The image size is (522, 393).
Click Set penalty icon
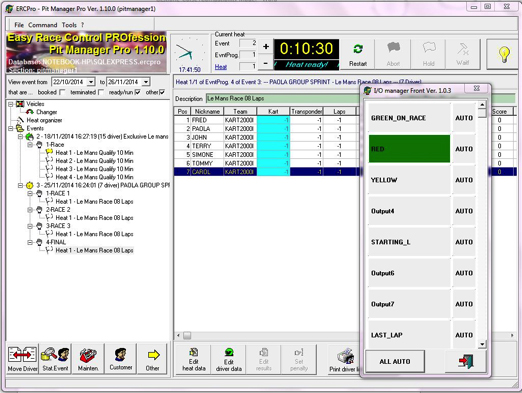click(299, 360)
